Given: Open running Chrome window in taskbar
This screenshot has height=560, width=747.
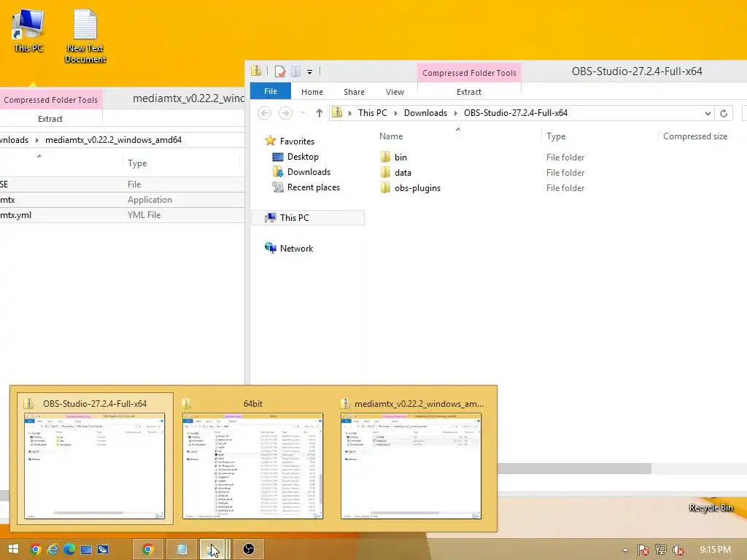Looking at the screenshot, I should coord(147,549).
